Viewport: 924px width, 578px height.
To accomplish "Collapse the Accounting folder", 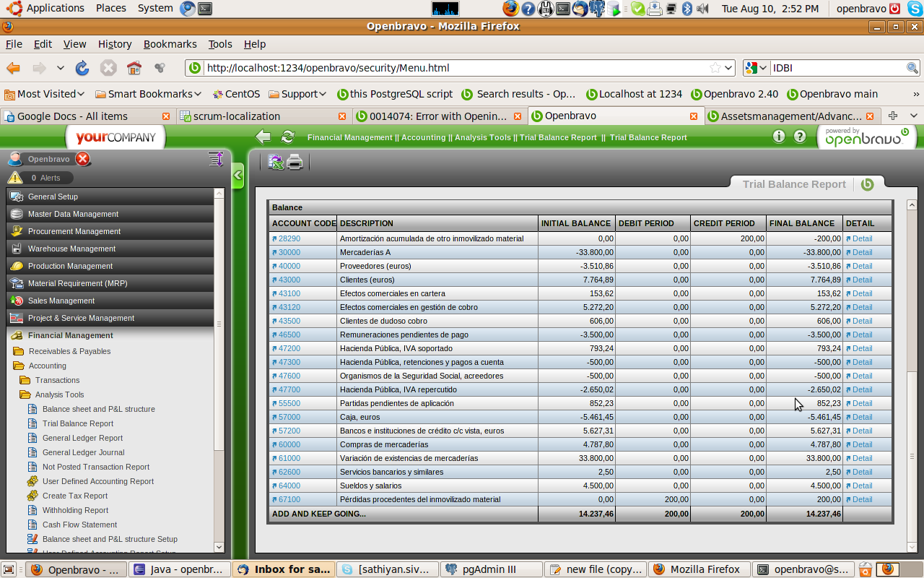I will pyautogui.click(x=19, y=366).
